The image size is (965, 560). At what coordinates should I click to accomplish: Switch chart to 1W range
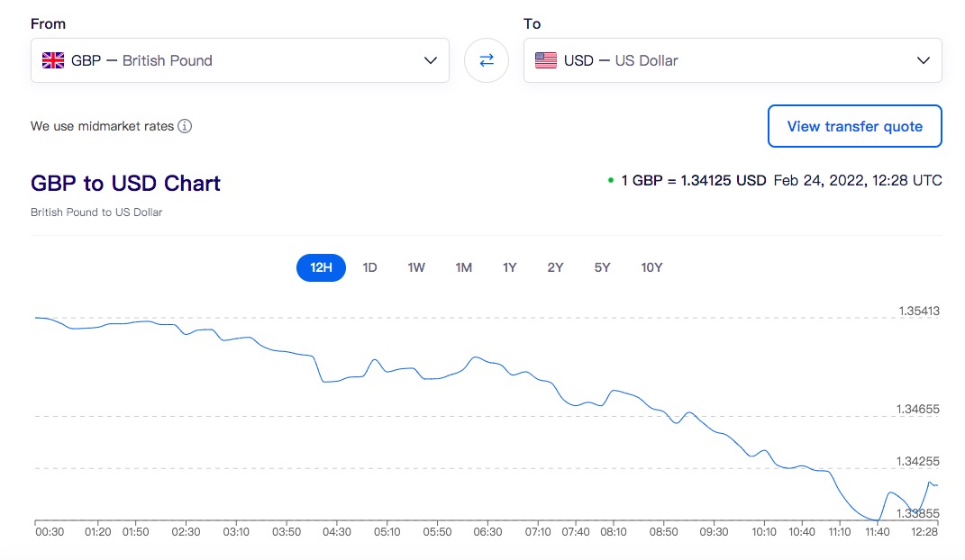point(416,267)
